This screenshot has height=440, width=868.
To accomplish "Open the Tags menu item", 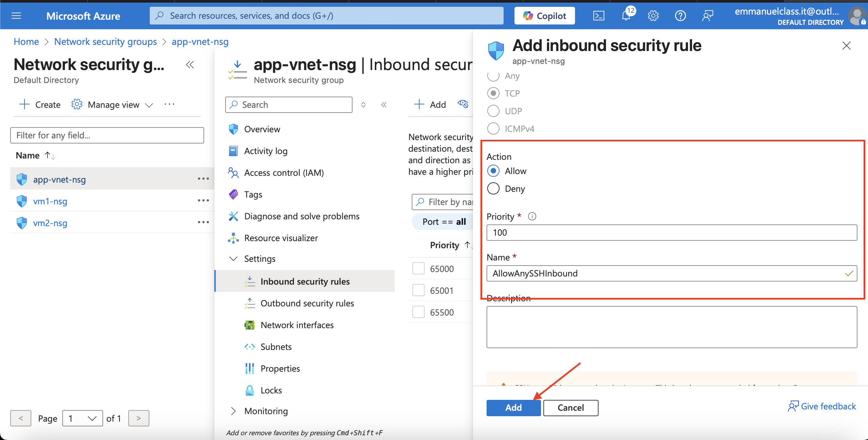I will coord(253,194).
